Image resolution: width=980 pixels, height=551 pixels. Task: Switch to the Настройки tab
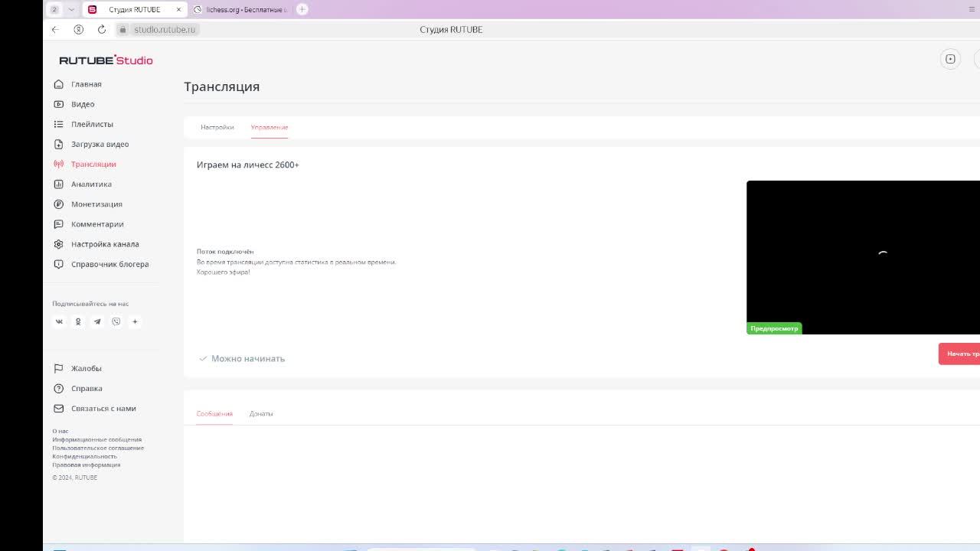click(x=217, y=127)
